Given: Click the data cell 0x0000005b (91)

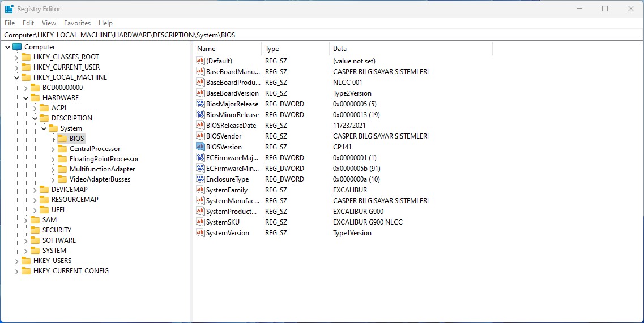Looking at the screenshot, I should [x=356, y=168].
